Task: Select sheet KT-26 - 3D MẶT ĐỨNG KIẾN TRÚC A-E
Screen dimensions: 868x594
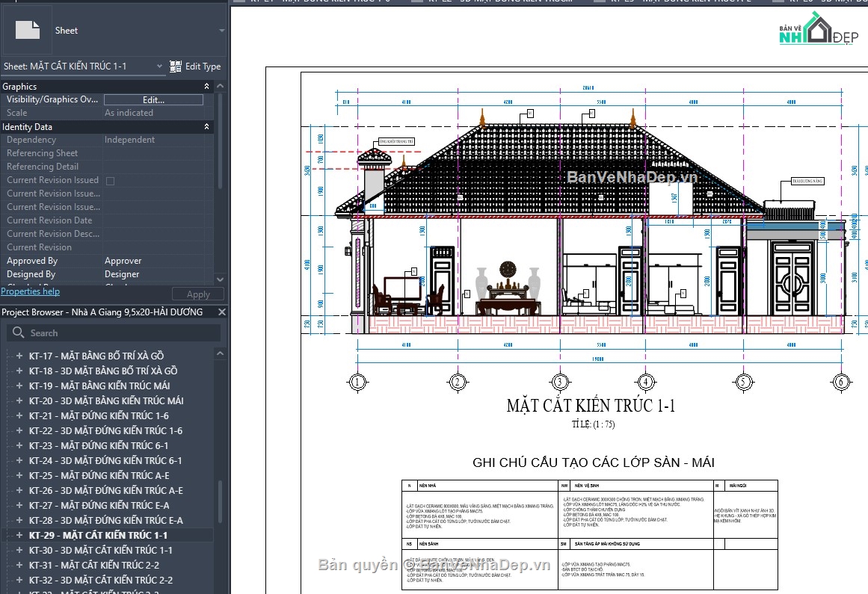Action: coord(105,491)
